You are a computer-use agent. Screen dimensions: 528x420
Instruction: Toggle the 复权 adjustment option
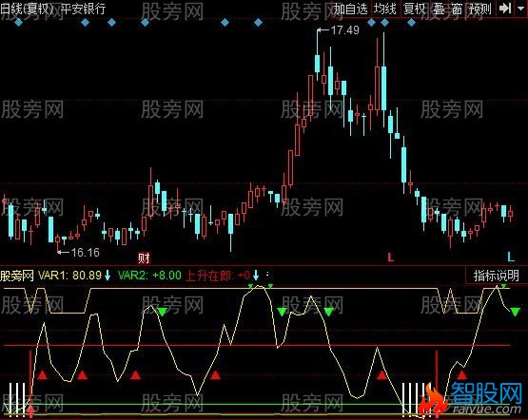(x=415, y=9)
